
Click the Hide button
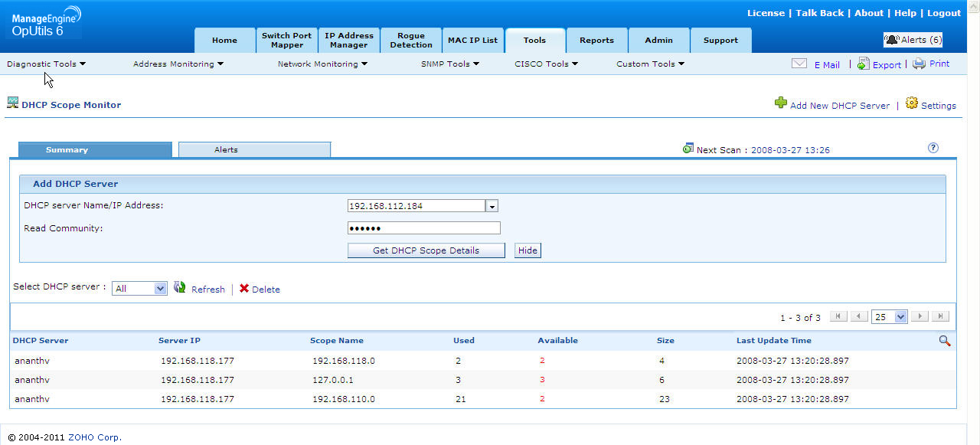coord(528,250)
